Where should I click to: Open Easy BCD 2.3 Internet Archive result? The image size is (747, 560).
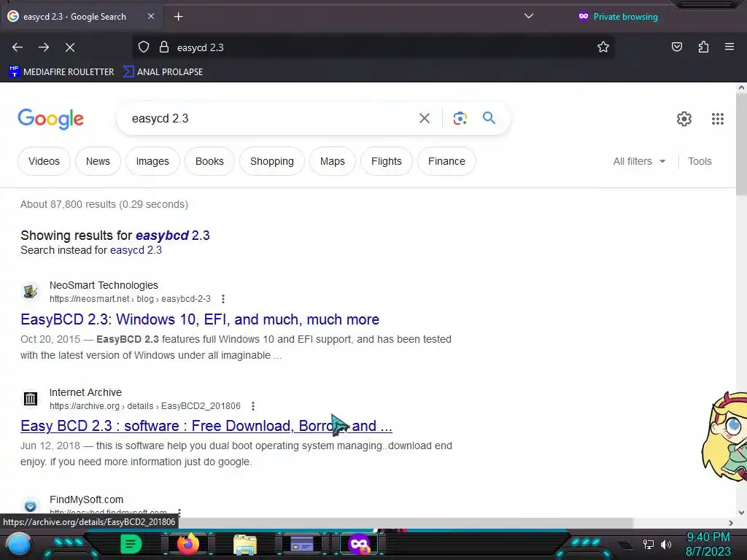[206, 426]
